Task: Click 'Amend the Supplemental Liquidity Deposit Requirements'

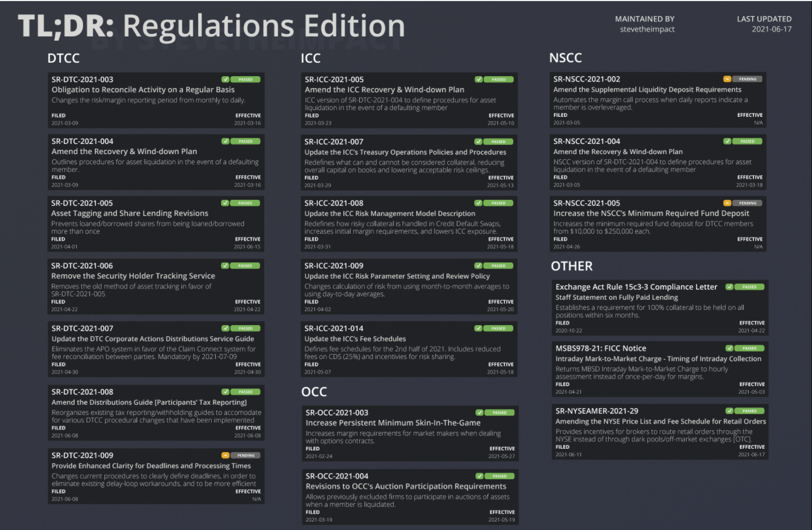Action: tap(647, 89)
